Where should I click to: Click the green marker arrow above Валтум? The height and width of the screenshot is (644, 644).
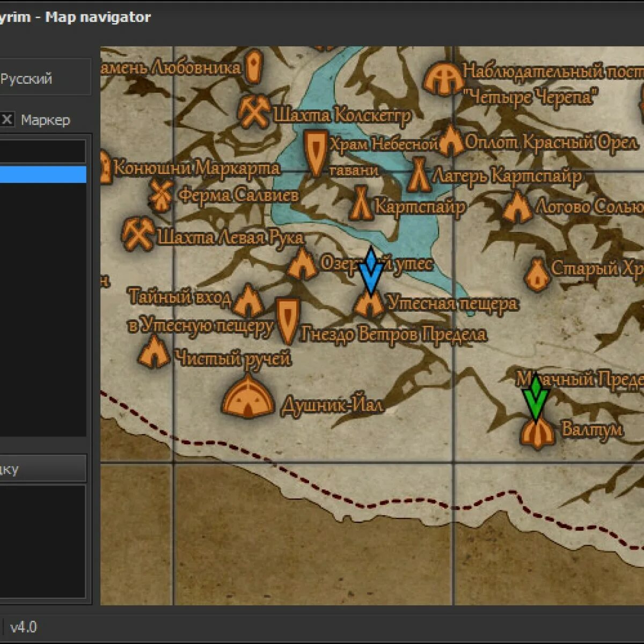pyautogui.click(x=536, y=398)
